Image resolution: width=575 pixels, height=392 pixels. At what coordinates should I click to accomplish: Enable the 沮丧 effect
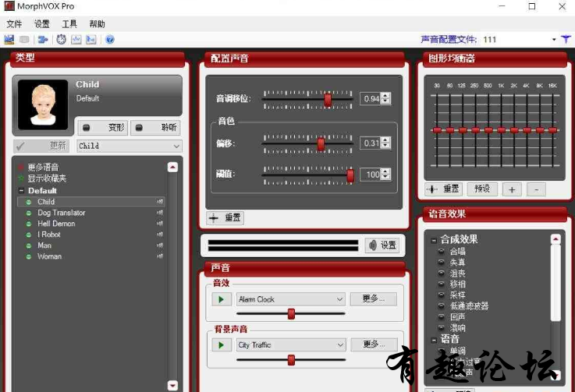click(442, 274)
